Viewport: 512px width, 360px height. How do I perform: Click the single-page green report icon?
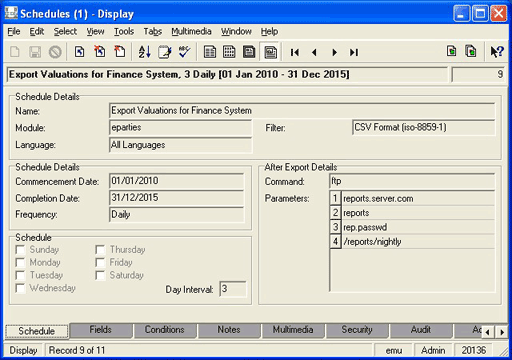[x=451, y=51]
